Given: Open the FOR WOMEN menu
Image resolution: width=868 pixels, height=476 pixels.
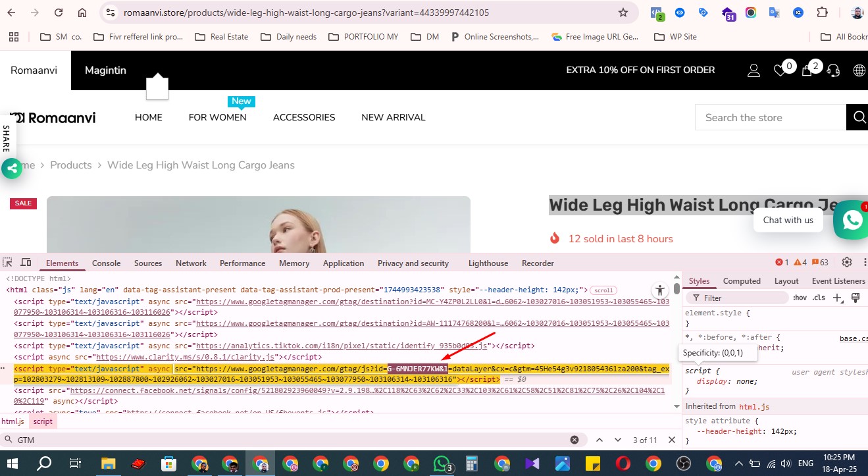Looking at the screenshot, I should coord(217,117).
